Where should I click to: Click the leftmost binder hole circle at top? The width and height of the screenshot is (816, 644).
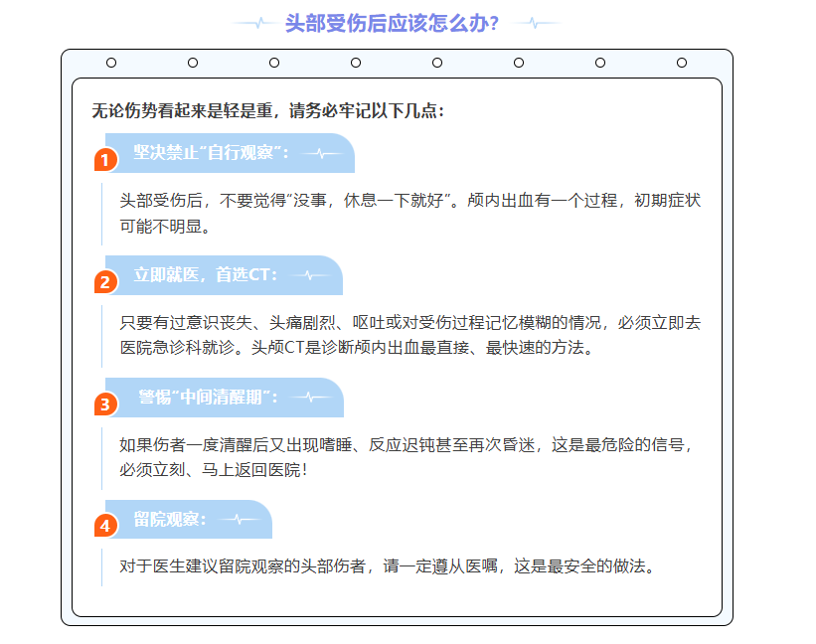tap(111, 63)
